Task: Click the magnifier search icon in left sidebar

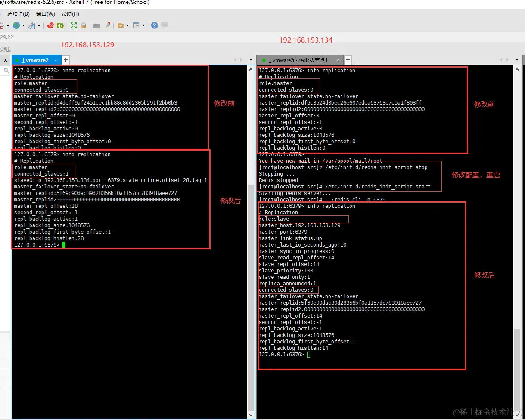Action: tap(6, 70)
